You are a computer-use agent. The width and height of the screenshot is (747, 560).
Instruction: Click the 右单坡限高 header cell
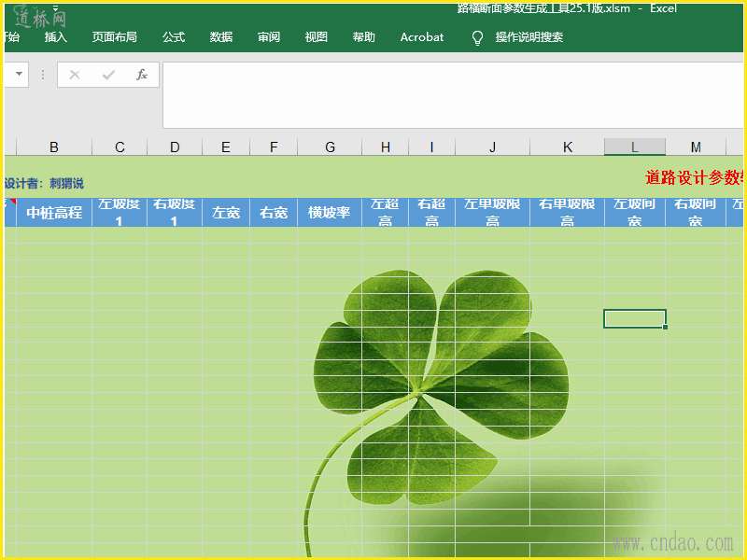tap(568, 213)
